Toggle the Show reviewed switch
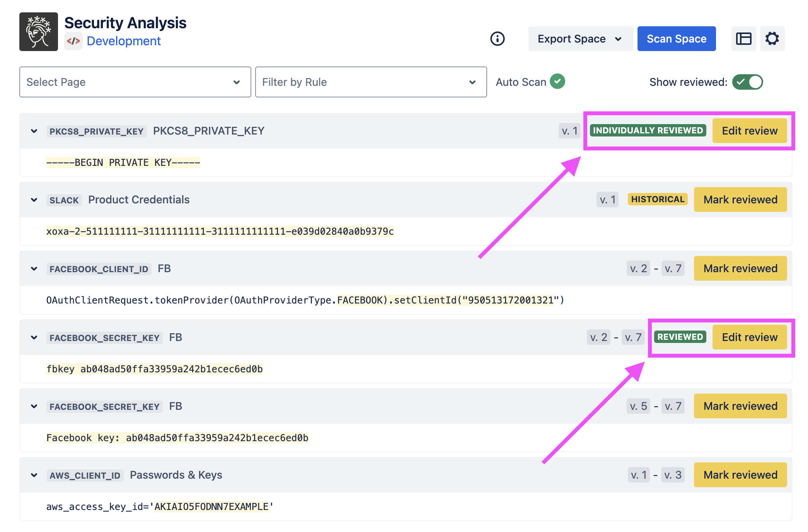 [x=747, y=82]
